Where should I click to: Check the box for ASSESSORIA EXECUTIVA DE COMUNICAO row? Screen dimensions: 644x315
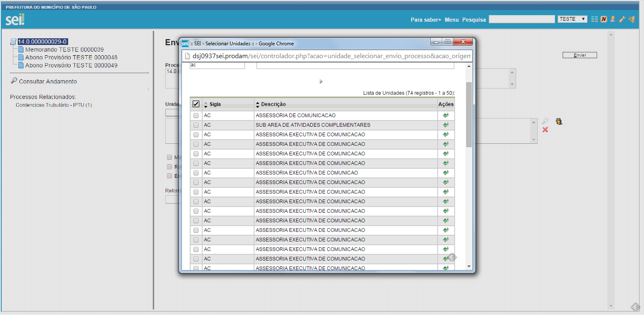pyautogui.click(x=196, y=173)
